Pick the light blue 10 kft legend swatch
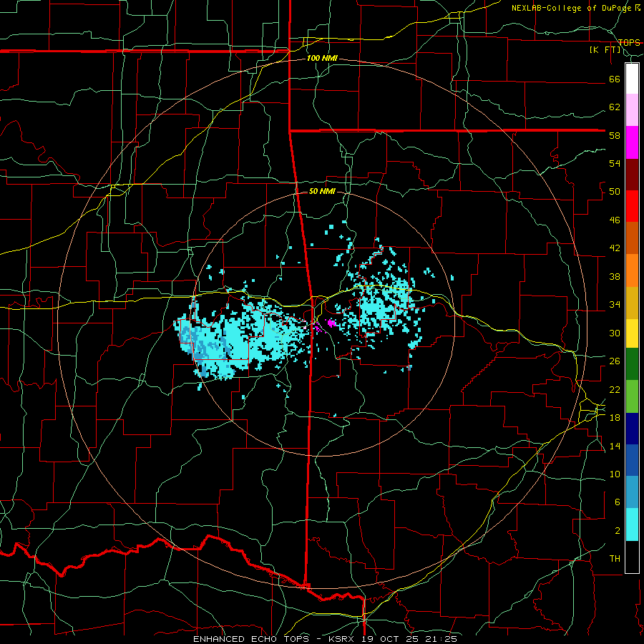 point(632,492)
